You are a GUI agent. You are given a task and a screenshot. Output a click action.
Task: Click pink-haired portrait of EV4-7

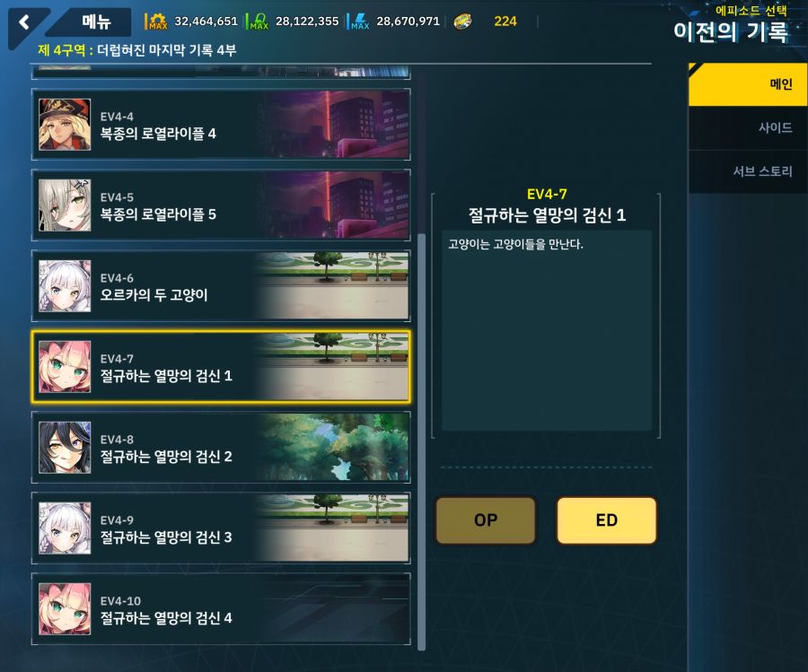pyautogui.click(x=65, y=367)
